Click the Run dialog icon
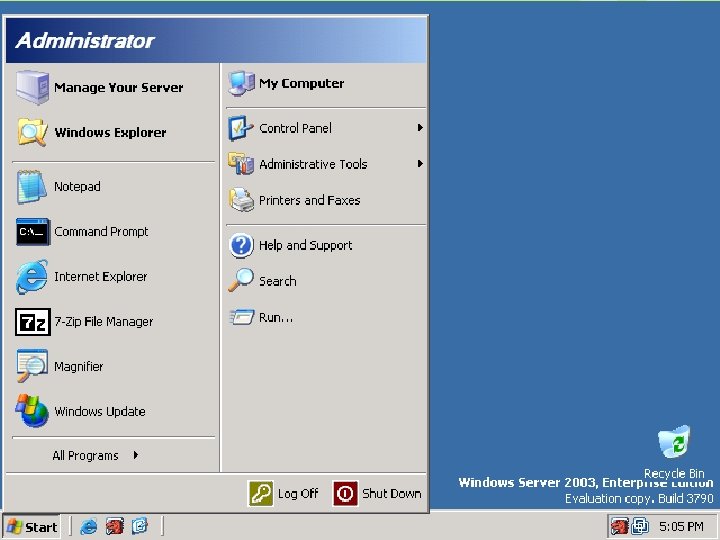This screenshot has width=720, height=540. click(x=242, y=317)
